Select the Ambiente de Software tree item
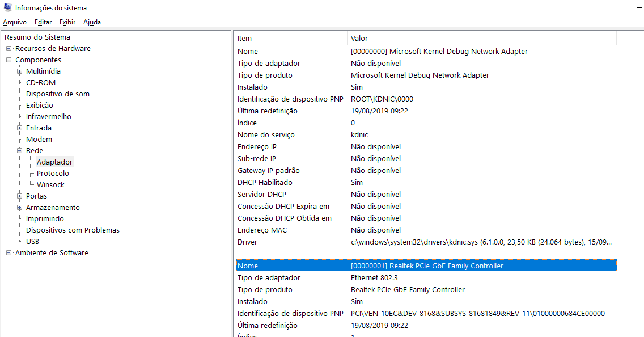This screenshot has width=644, height=337. pyautogui.click(x=52, y=253)
